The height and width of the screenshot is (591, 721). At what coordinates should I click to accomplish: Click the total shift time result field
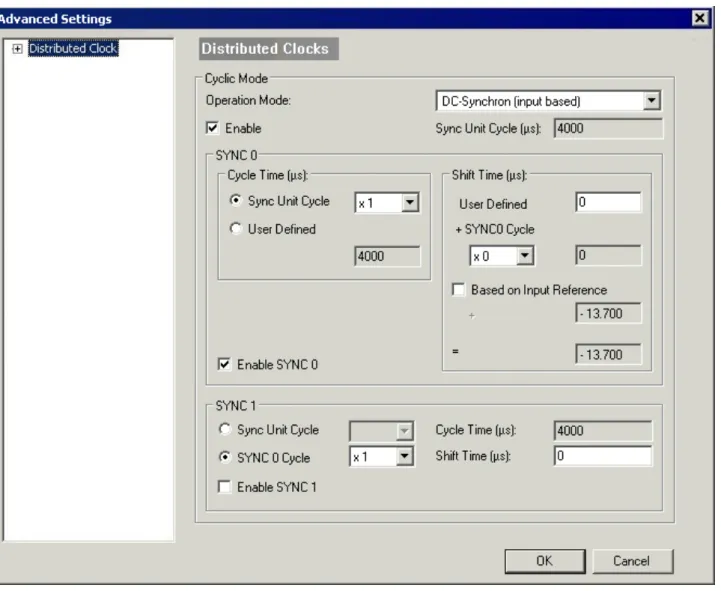[x=608, y=354]
